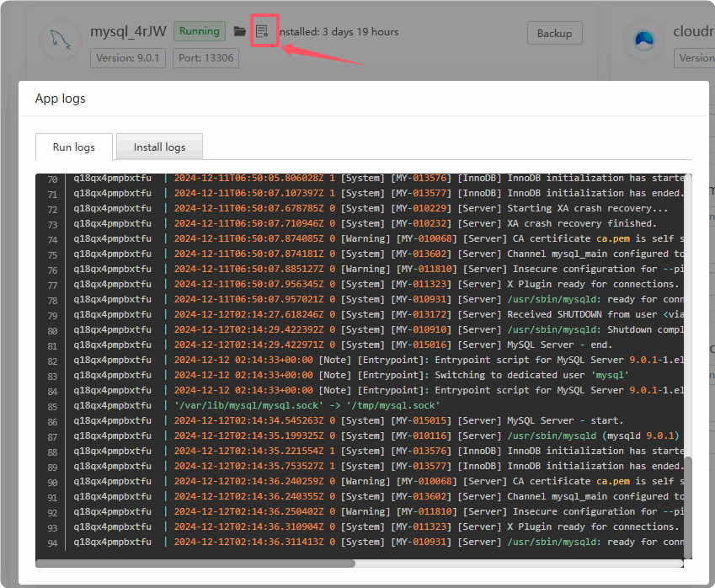The image size is (715, 588).
Task: Switch to the Install logs tab
Action: (159, 147)
